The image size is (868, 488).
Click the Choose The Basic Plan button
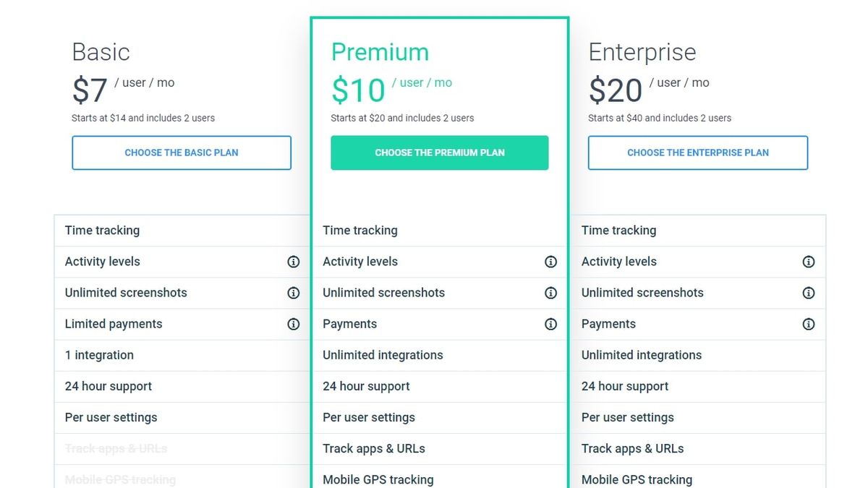181,153
